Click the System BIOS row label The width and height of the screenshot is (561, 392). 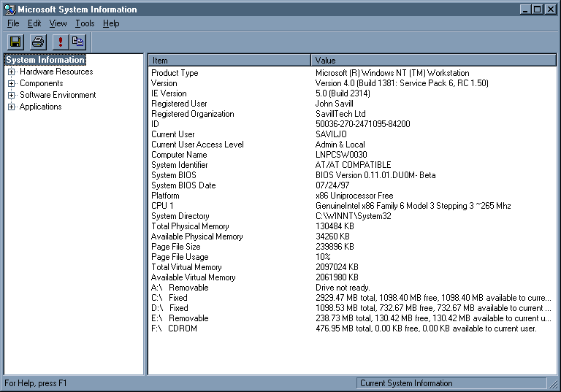pyautogui.click(x=174, y=175)
